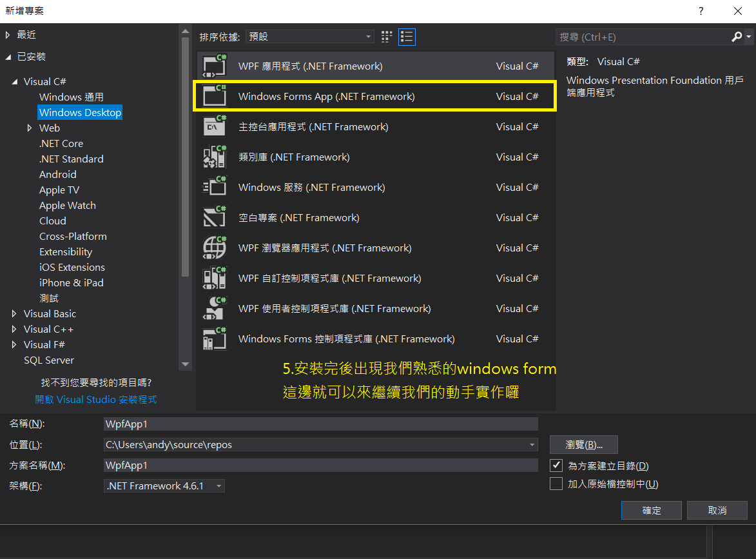Select the Windows Forms App template icon

215,96
